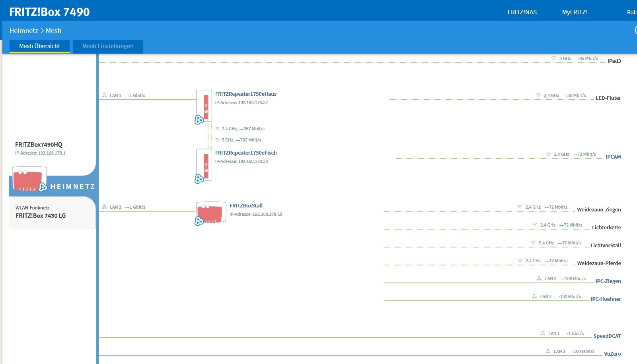Click LAN icon on VuZero connection
Screen dimensions: 637x364
pos(548,351)
